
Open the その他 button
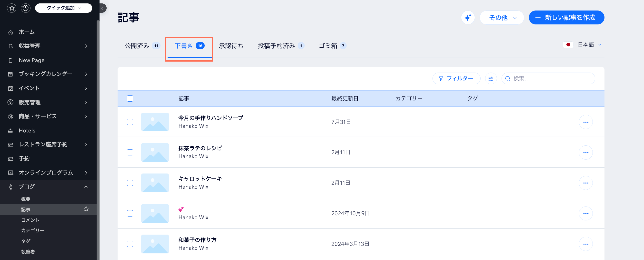(502, 18)
